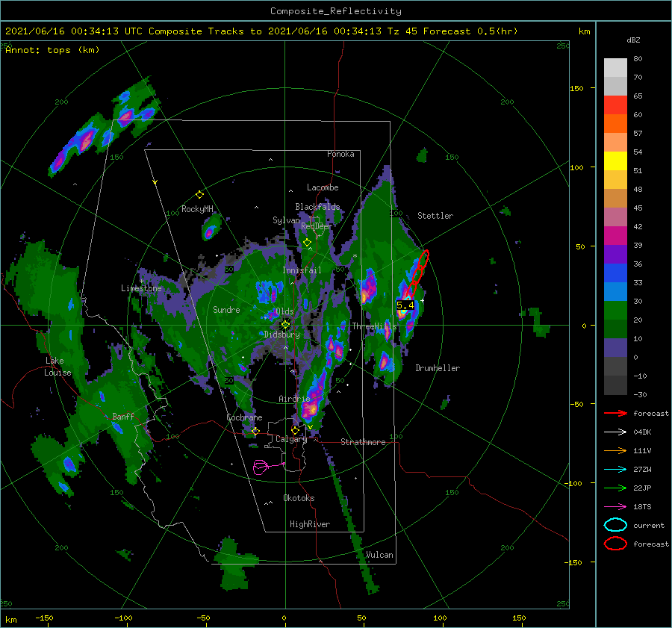This screenshot has width=672, height=628.
Task: Click the Sylvan label
Action: pos(286,220)
